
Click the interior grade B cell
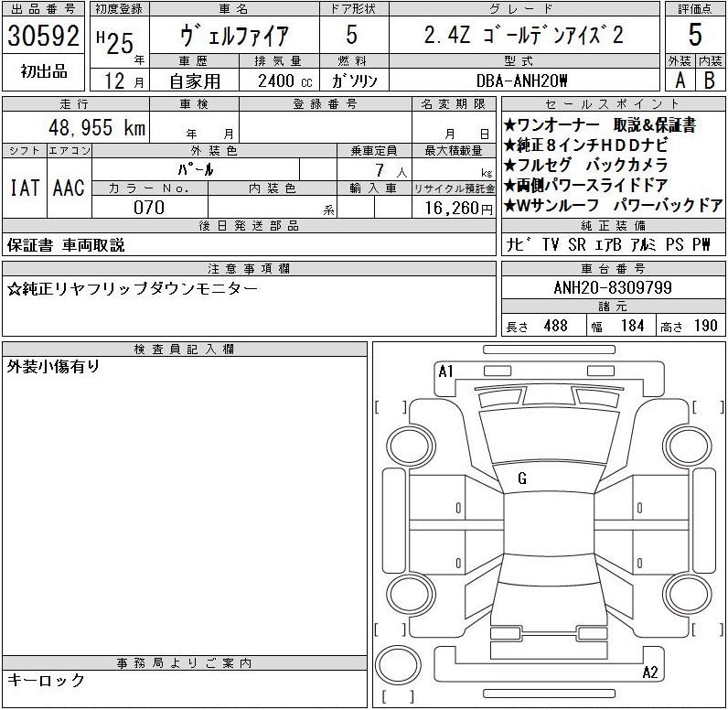click(x=710, y=80)
